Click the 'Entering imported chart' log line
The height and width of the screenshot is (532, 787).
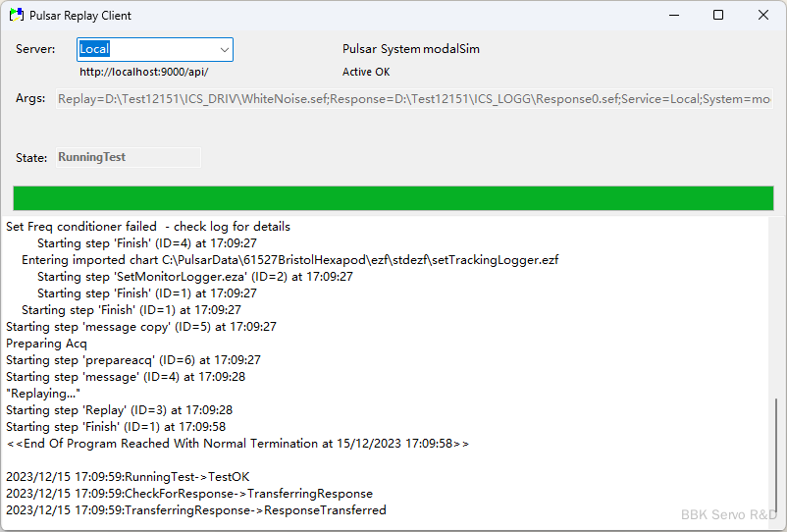click(289, 260)
